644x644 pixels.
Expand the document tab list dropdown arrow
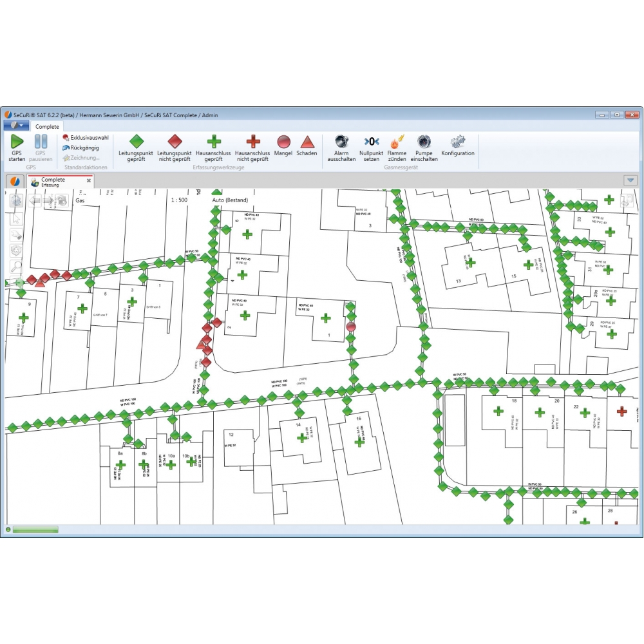tap(630, 180)
